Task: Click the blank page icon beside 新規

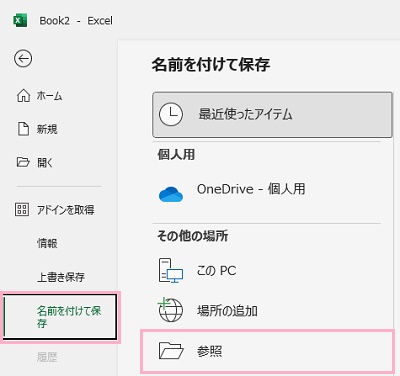Action: 23,129
